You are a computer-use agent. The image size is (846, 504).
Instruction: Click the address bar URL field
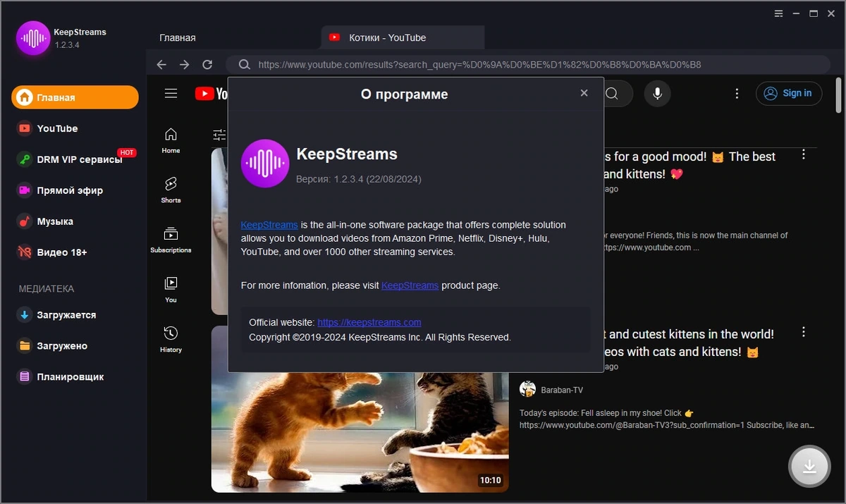(528, 64)
